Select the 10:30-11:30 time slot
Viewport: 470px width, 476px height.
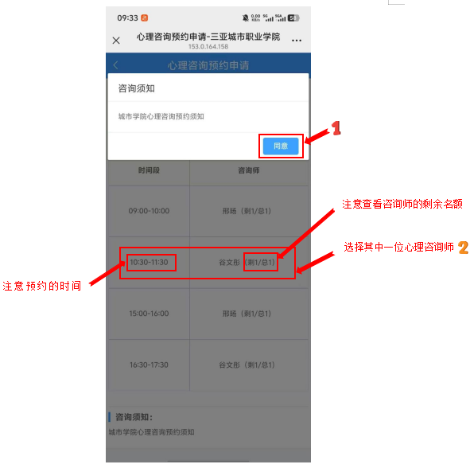(x=149, y=263)
